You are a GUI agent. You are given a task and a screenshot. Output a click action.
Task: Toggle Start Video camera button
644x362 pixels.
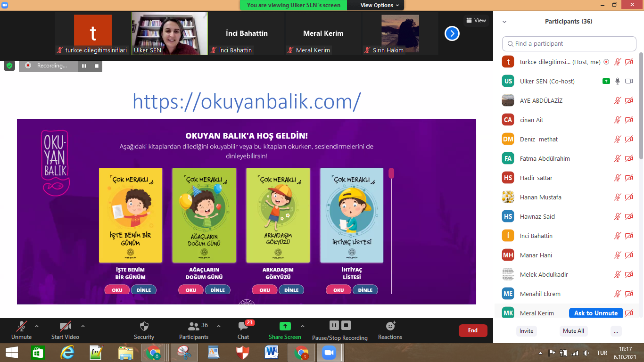click(65, 326)
